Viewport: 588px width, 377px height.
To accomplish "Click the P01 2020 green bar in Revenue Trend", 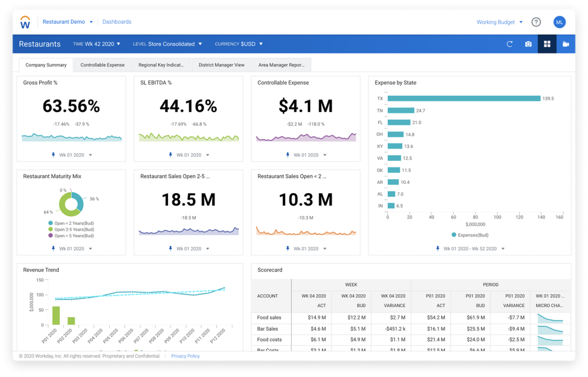I will (56, 315).
